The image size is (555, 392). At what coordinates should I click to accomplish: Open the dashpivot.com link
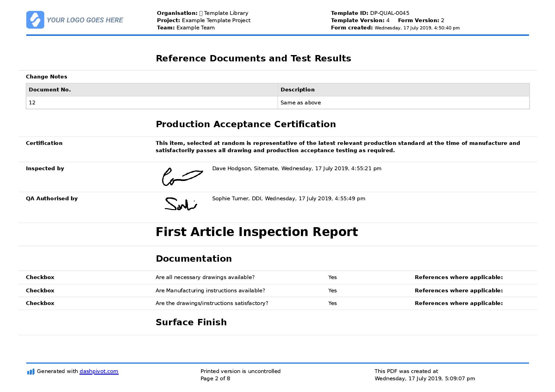point(99,371)
